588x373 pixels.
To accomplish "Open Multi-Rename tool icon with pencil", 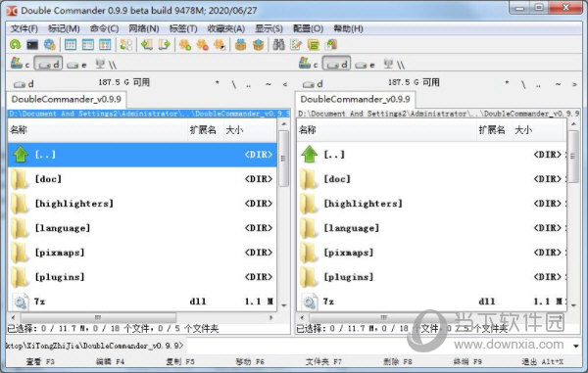I will [x=296, y=45].
